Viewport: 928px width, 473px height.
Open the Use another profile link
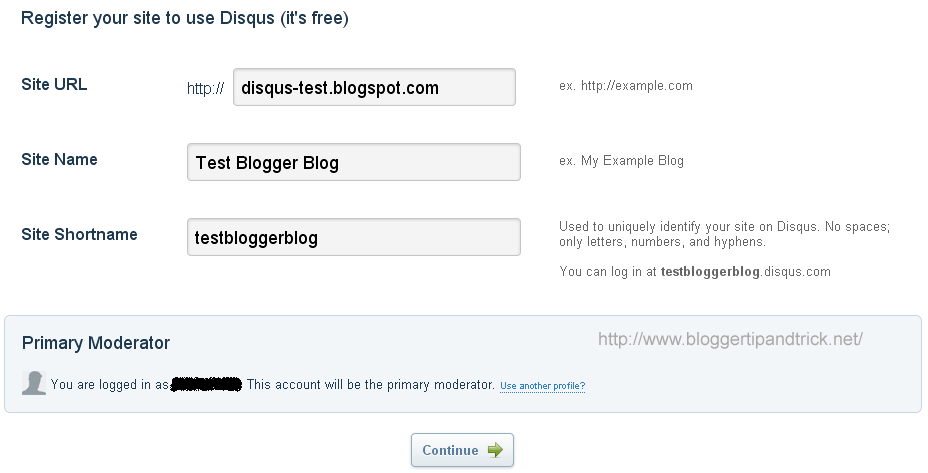coord(542,386)
